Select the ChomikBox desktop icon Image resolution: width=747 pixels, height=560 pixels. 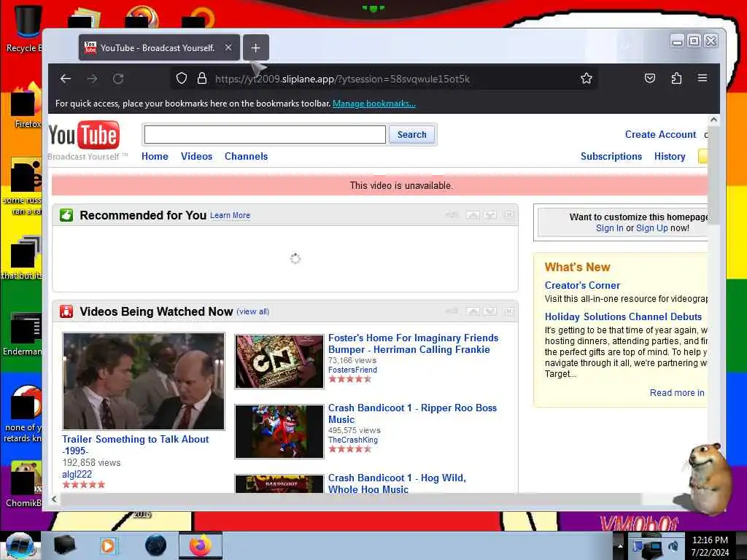coord(24,484)
